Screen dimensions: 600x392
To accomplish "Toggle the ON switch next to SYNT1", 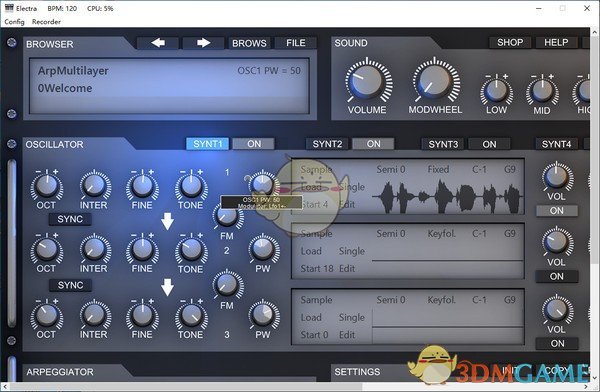I will point(254,144).
